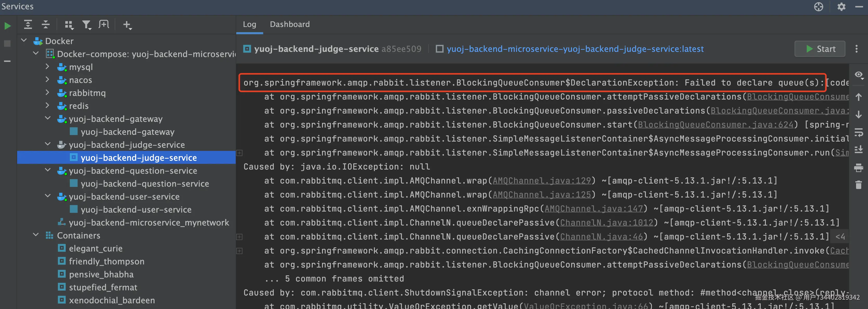Collapse the Containers group
The height and width of the screenshot is (309, 868).
tap(36, 235)
